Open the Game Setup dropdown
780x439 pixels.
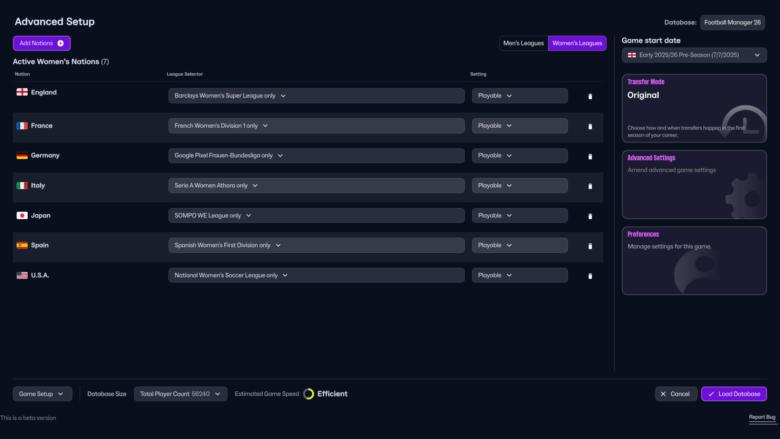43,394
